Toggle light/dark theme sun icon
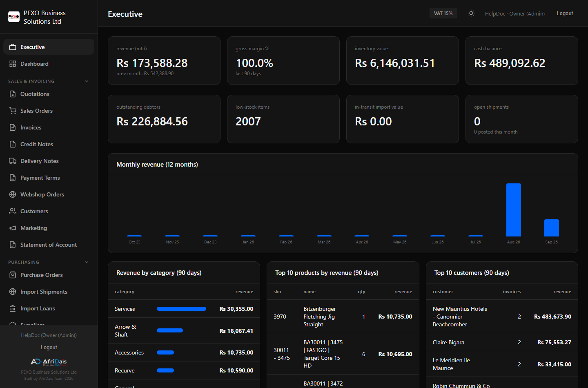 (471, 13)
